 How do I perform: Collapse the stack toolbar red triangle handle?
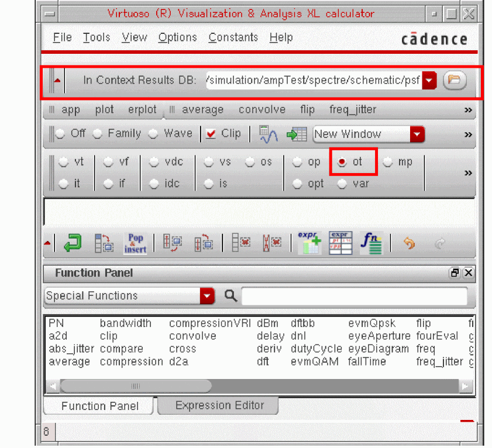coord(48,243)
